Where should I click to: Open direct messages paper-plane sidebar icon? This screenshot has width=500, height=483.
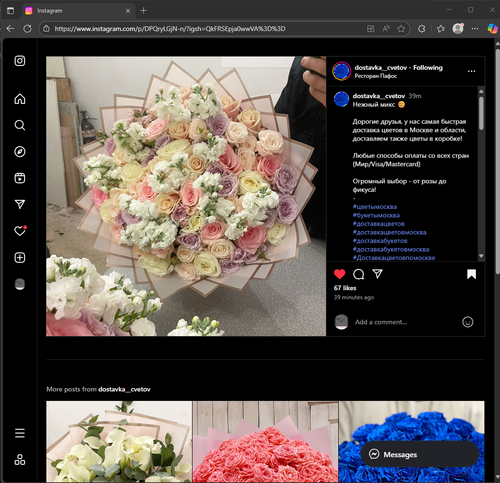[x=20, y=204]
